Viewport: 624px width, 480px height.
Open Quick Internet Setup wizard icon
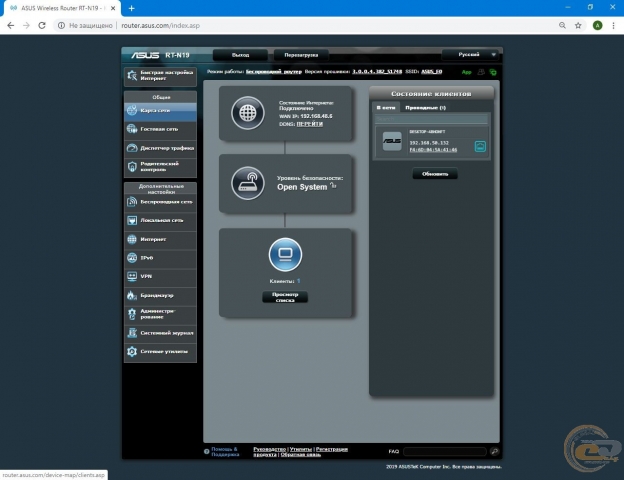pos(132,75)
